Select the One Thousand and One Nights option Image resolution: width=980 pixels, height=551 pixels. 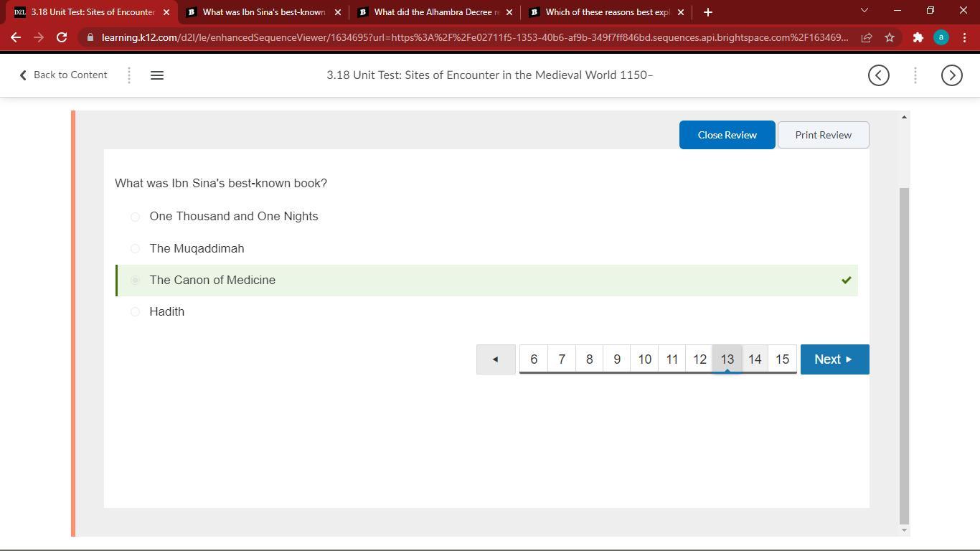pos(135,217)
